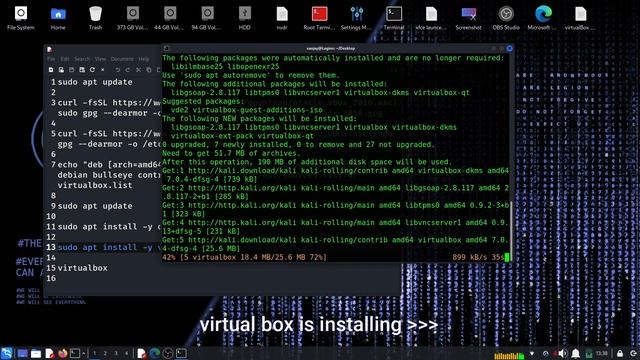The width and height of the screenshot is (640, 360).
Task: Click Undo icon in Mousepad toolbar
Action: pos(118,70)
